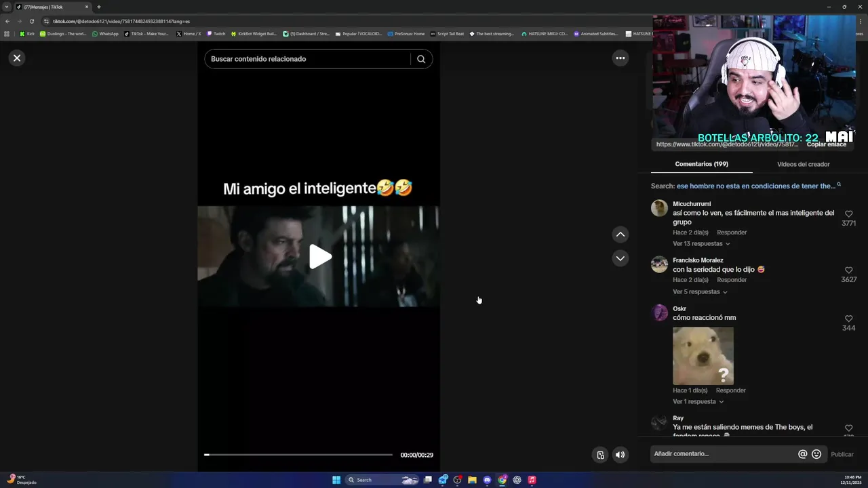Screen dimensions: 868x488
Task: Click the taskbar Search box
Action: pos(382,480)
